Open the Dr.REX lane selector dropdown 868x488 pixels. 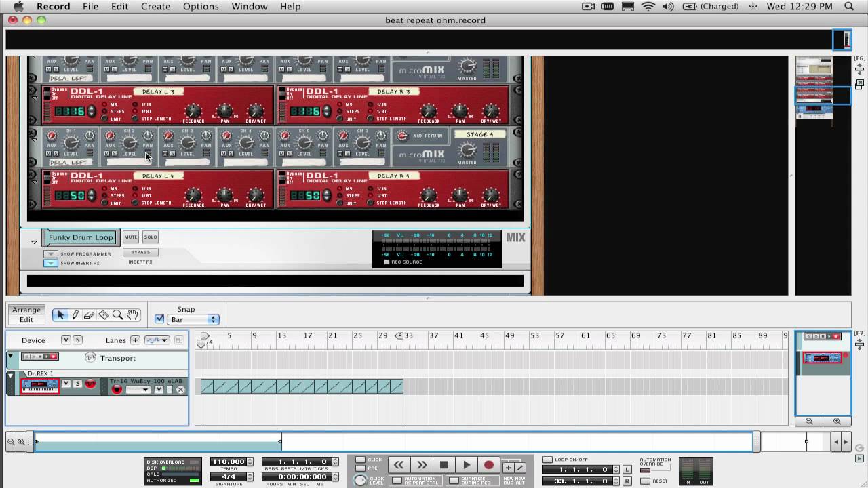coord(138,390)
